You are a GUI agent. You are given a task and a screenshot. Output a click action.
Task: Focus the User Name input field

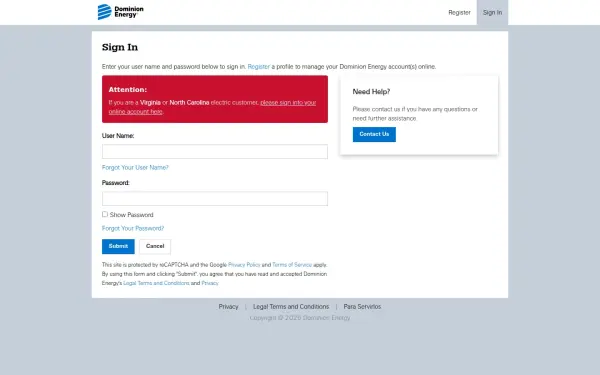pyautogui.click(x=215, y=152)
